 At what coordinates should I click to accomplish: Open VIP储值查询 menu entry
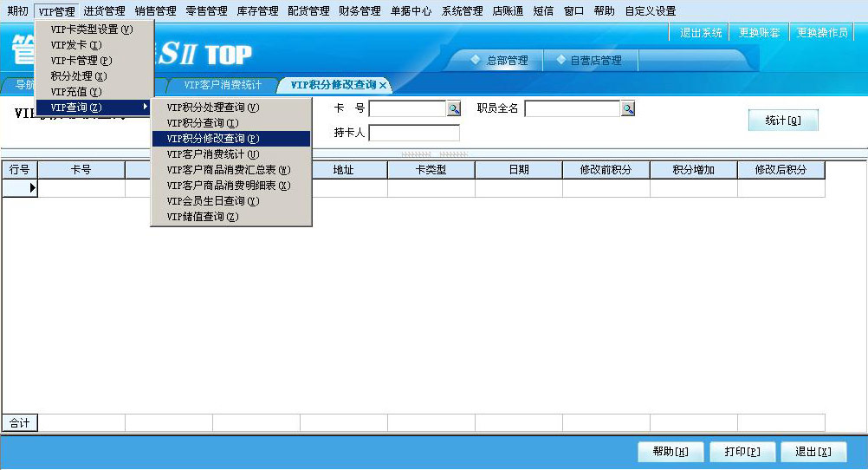click(x=203, y=217)
